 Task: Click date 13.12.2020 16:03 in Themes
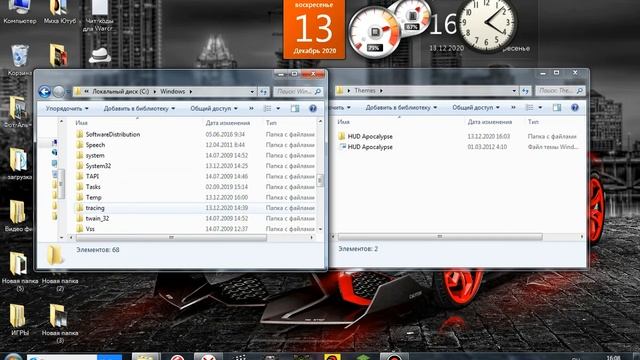click(x=489, y=136)
